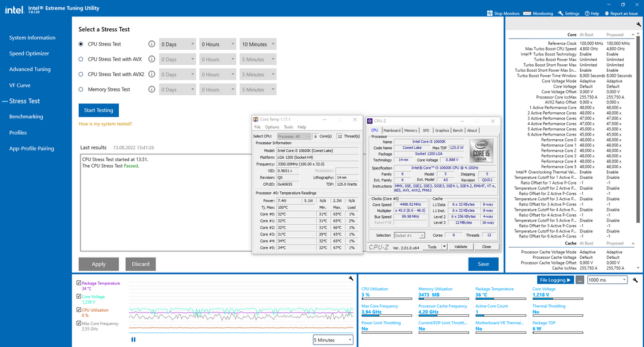This screenshot has height=347, width=644.
Task: Collapse the Cache section in settings panel
Action: tap(633, 243)
